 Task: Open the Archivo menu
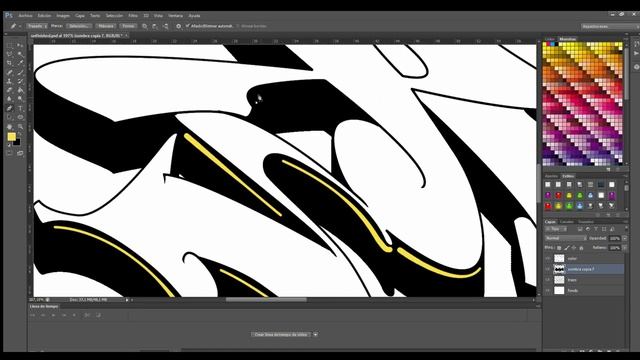click(x=25, y=16)
